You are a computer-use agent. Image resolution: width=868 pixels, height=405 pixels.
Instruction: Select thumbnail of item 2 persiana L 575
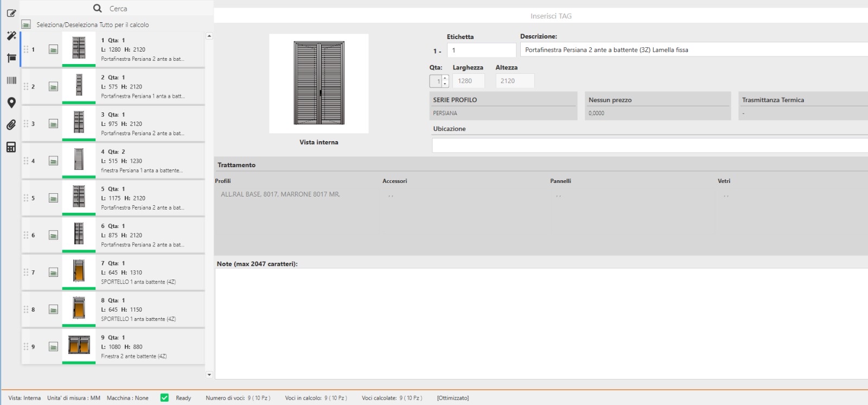pos(79,85)
